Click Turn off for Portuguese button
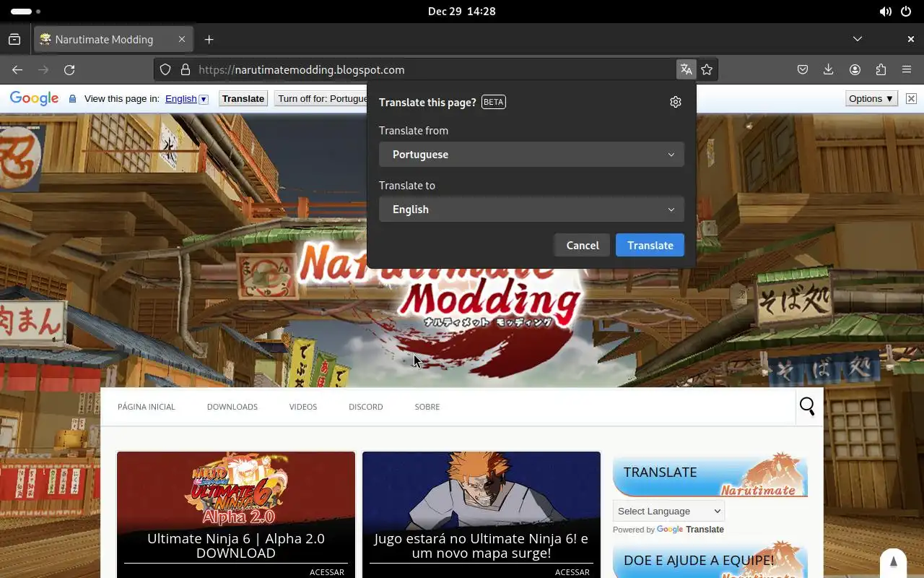Image resolution: width=924 pixels, height=578 pixels. pyautogui.click(x=322, y=99)
